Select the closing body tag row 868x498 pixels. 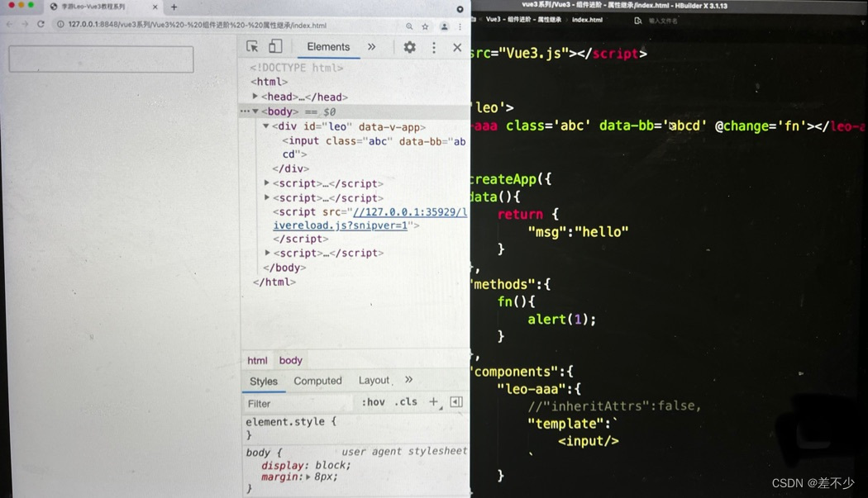tap(284, 268)
